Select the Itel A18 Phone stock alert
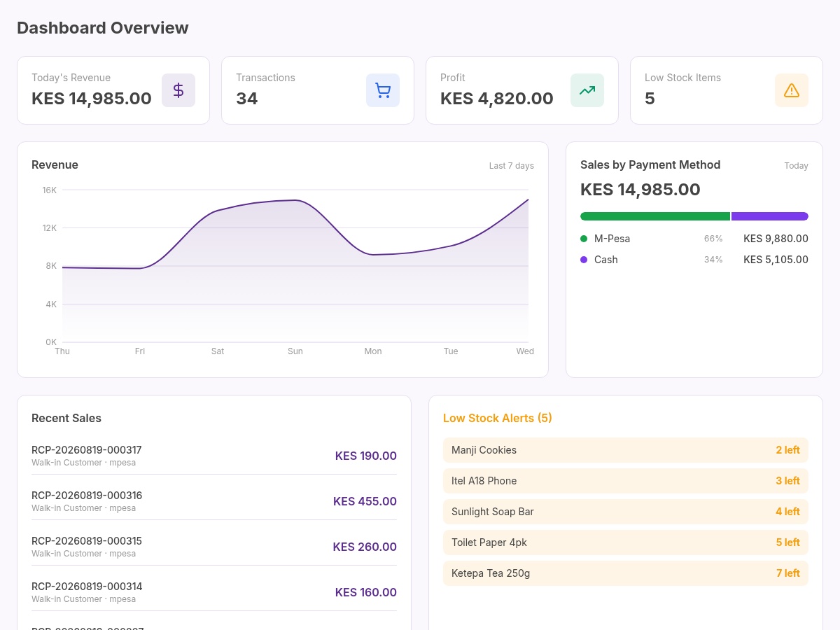This screenshot has height=630, width=840. [x=626, y=481]
